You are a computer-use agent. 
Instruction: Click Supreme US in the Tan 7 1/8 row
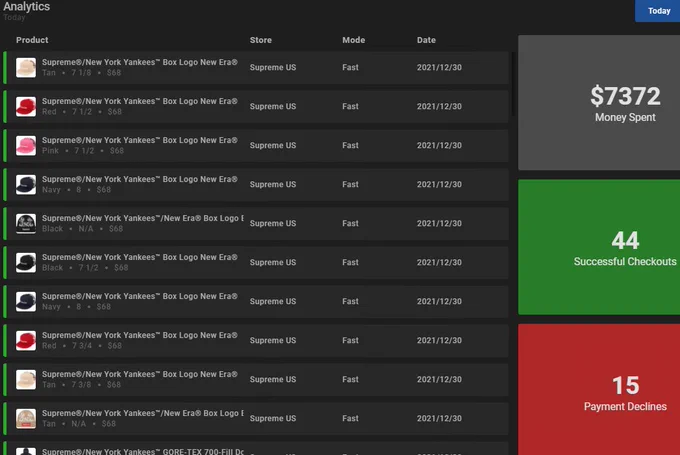coord(273,67)
